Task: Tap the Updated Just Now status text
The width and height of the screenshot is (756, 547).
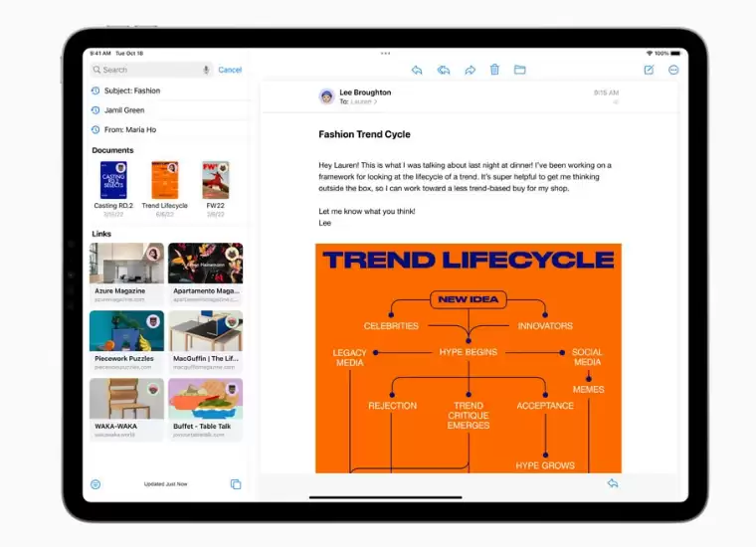Action: click(x=165, y=484)
